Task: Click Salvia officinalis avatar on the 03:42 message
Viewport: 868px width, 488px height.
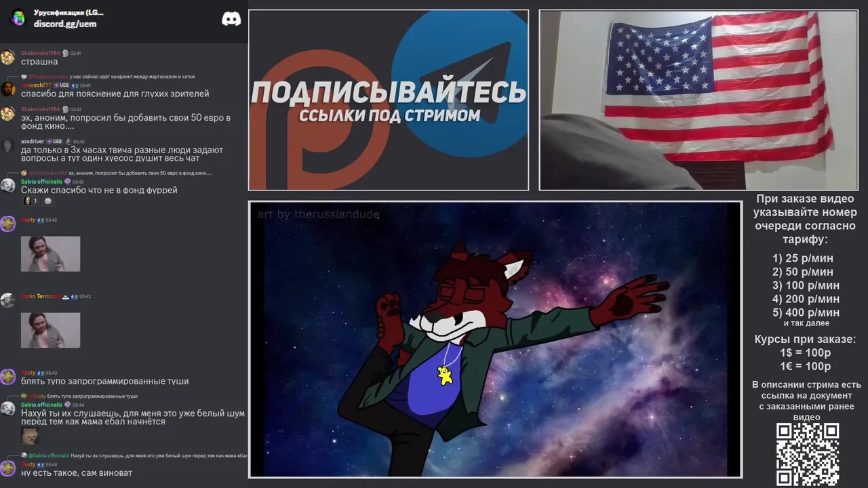Action: tap(7, 186)
